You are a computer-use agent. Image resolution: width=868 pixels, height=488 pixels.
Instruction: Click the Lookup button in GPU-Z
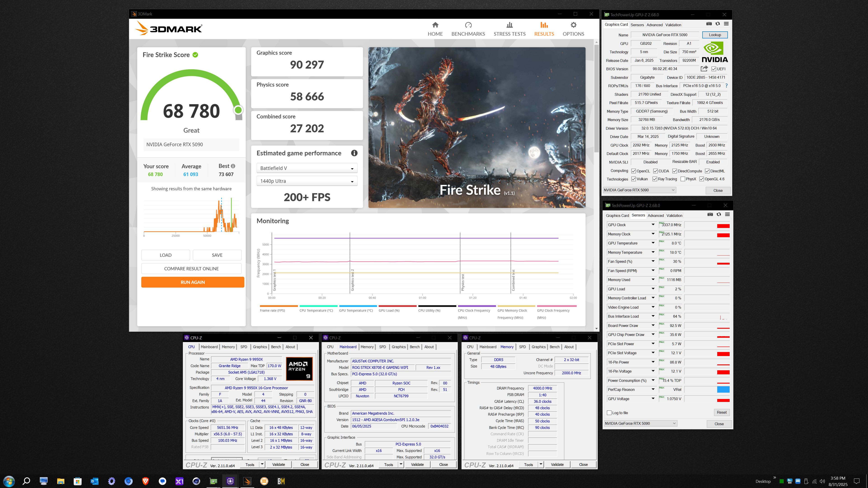(x=715, y=35)
